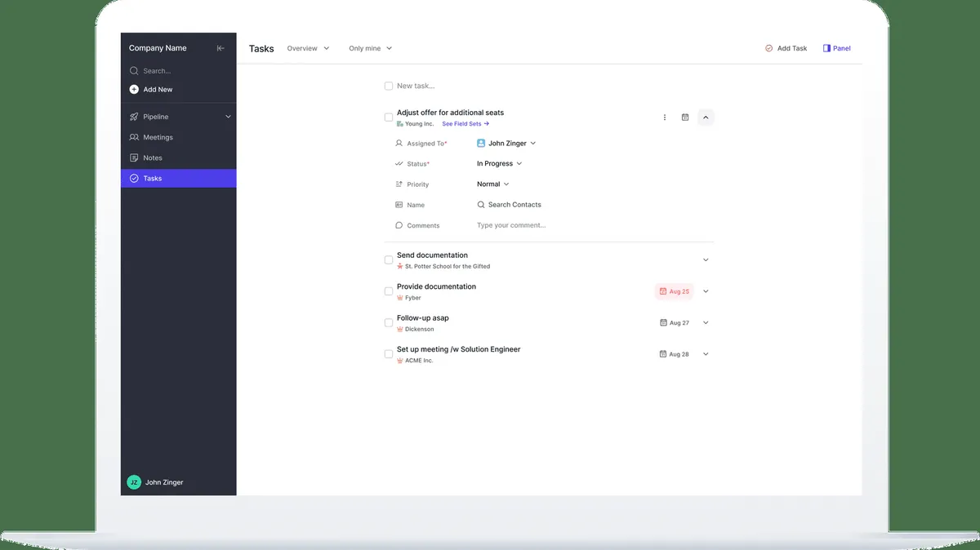Mark Follow-up asap as complete

(x=389, y=322)
